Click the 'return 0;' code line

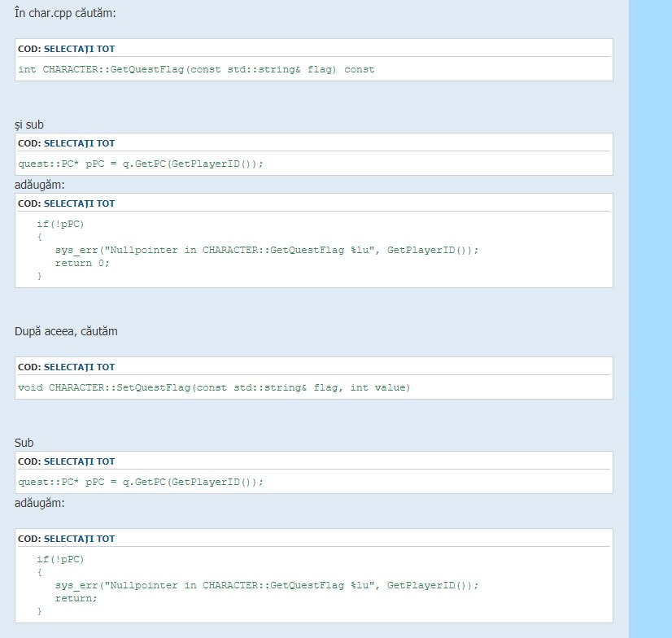pyautogui.click(x=81, y=263)
